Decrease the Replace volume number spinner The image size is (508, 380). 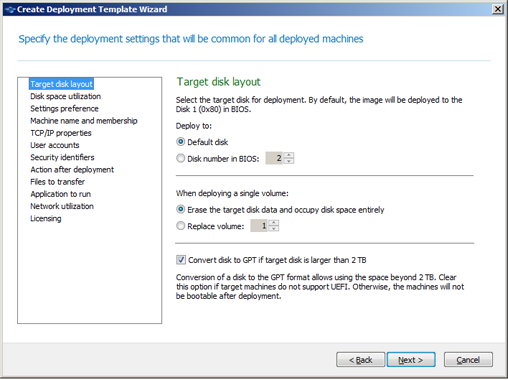274,229
